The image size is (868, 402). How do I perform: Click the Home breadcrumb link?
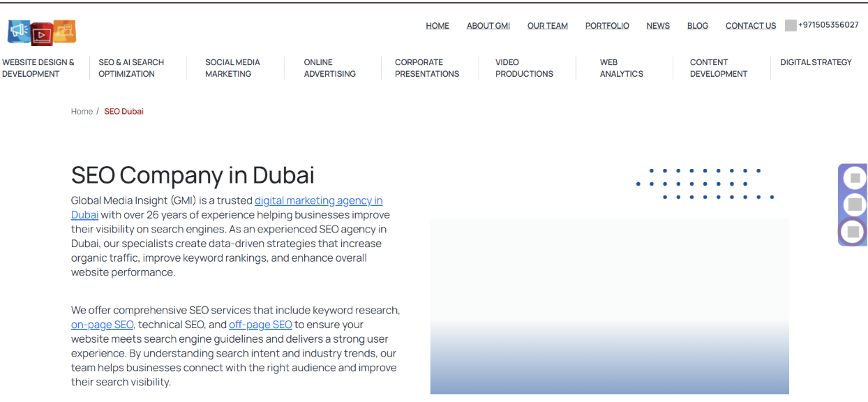(82, 112)
